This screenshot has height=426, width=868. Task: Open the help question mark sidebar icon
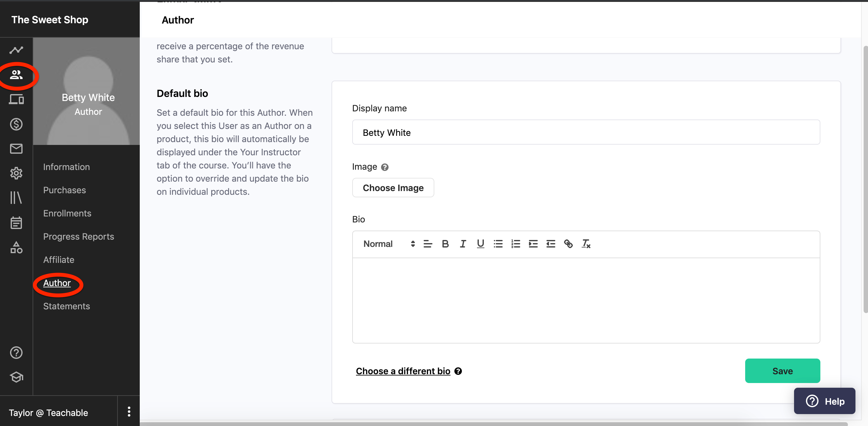[16, 353]
